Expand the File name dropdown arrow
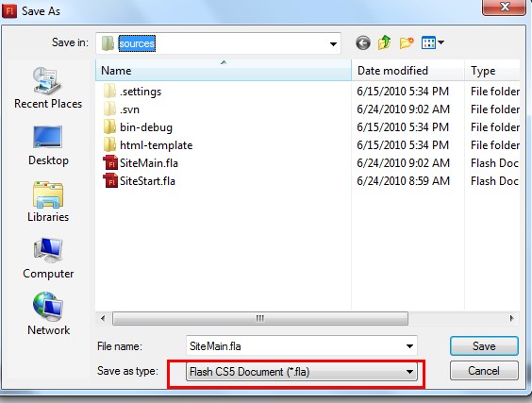This screenshot has width=532, height=403. 409,346
